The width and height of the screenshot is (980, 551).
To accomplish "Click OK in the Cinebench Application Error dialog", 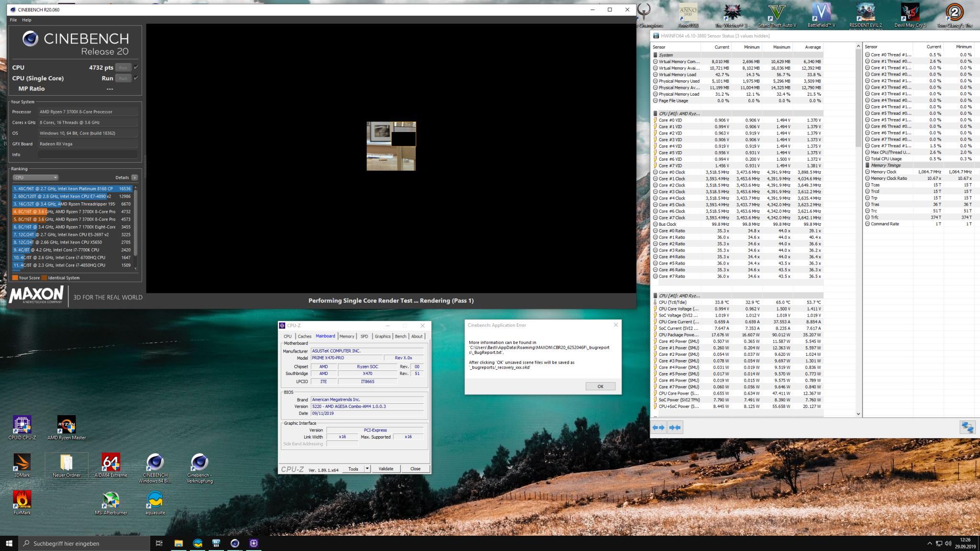I will pos(600,386).
